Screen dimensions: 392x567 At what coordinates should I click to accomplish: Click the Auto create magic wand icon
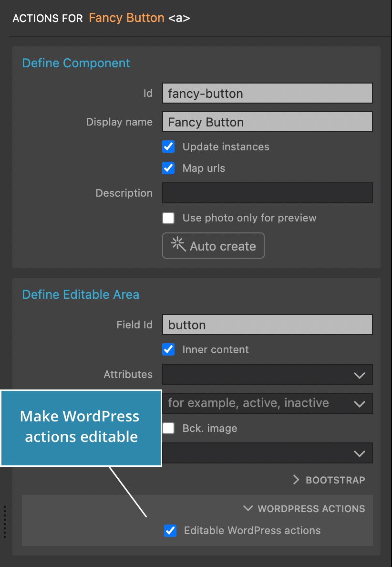[x=178, y=244]
